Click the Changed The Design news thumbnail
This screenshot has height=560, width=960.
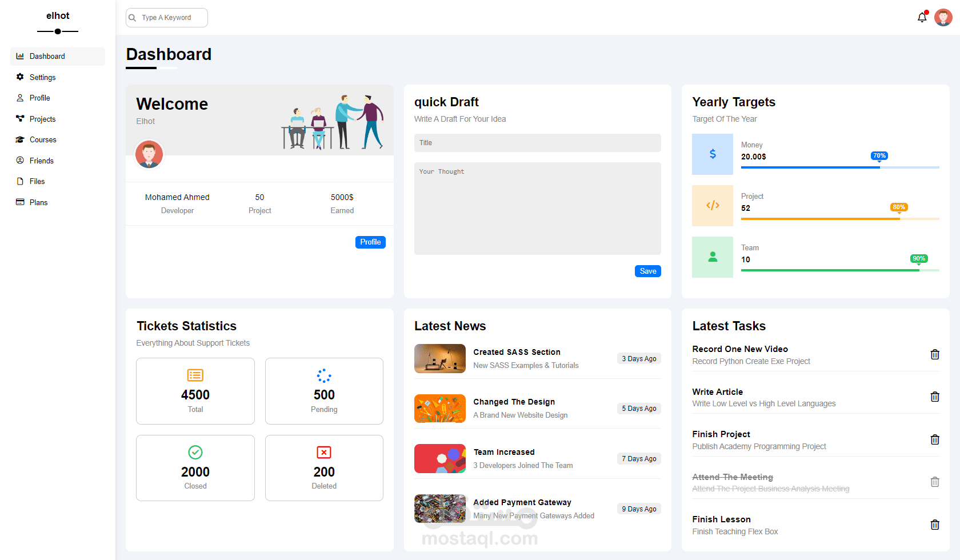[x=440, y=408]
